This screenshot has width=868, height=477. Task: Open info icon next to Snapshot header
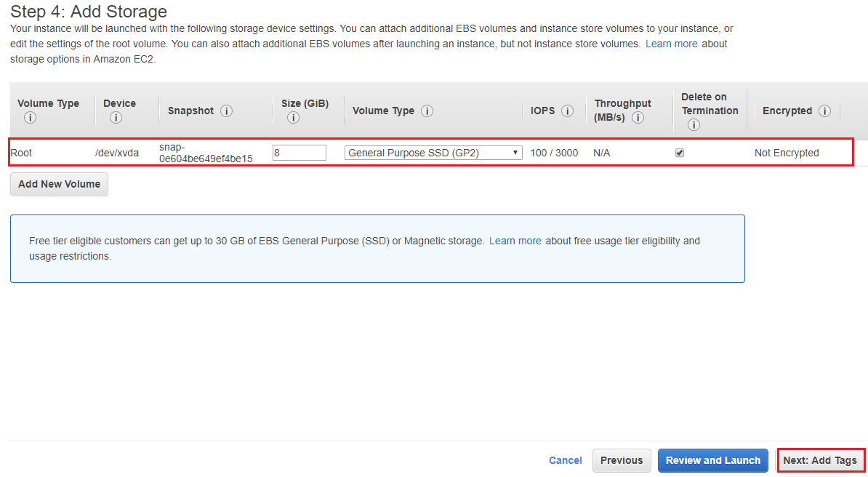[227, 111]
